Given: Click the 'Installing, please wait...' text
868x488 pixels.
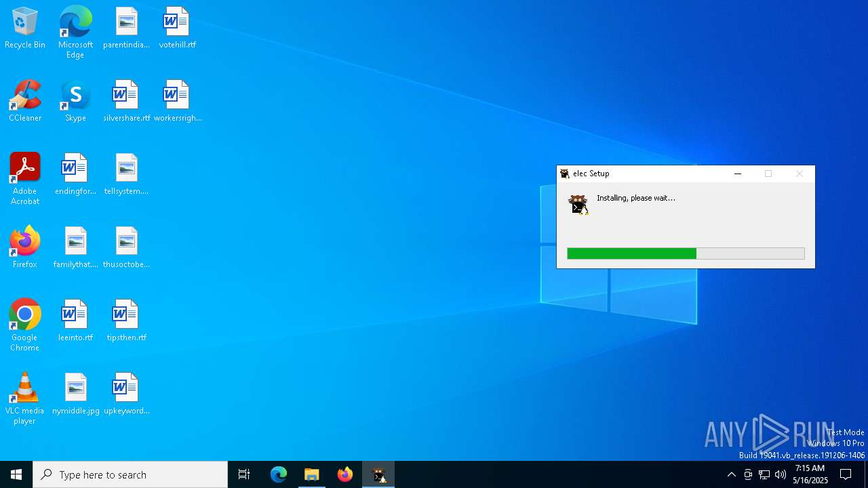Looking at the screenshot, I should point(635,198).
